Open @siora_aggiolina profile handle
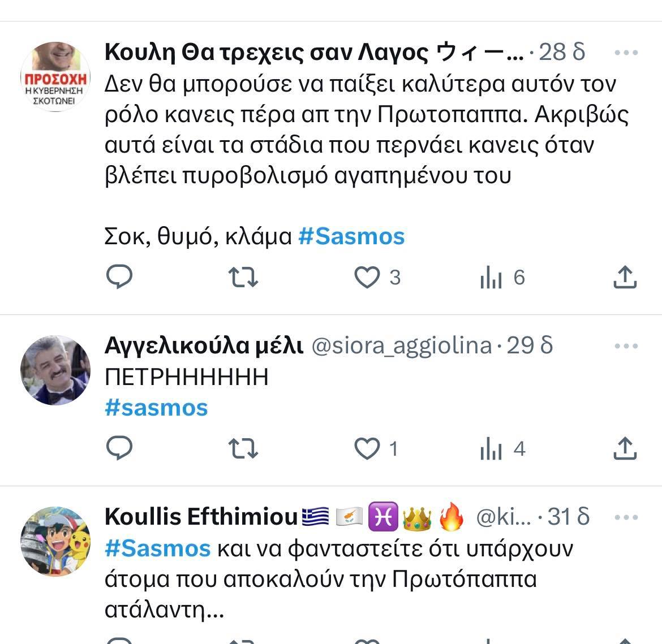The image size is (662, 644). pos(402,345)
